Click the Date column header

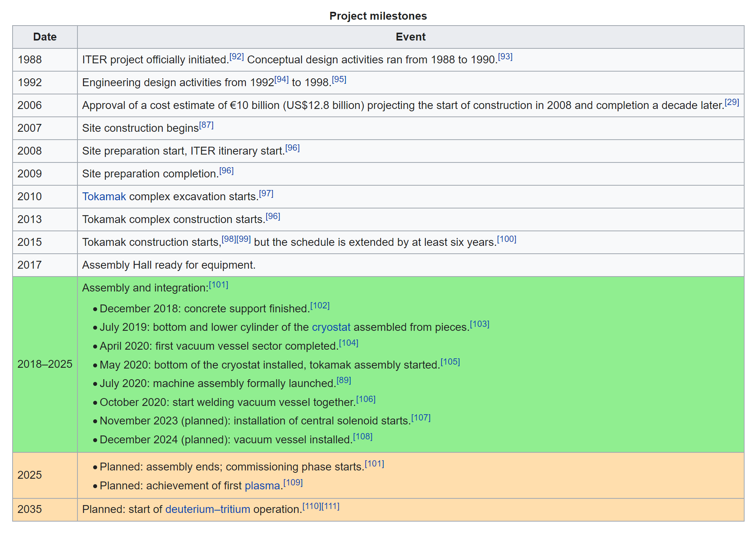pos(45,37)
